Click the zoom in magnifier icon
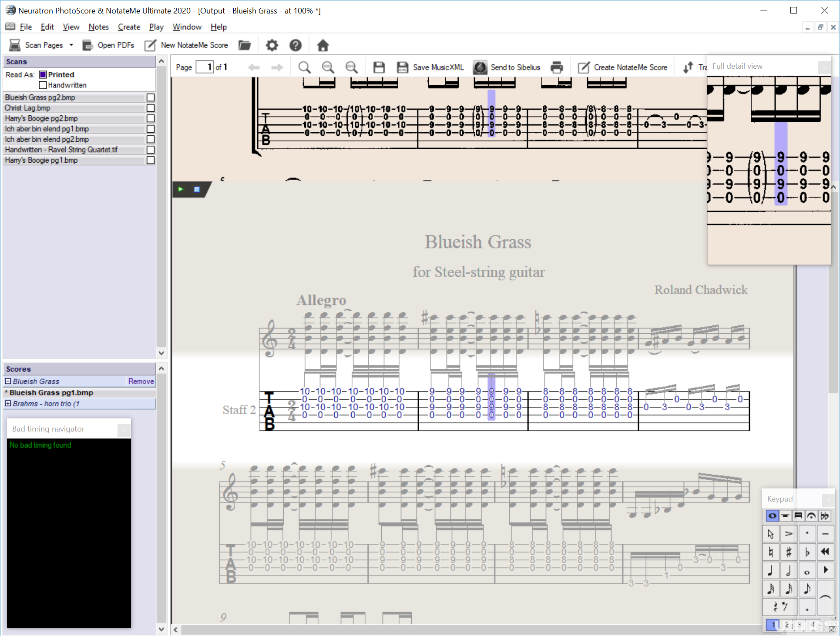 [306, 67]
